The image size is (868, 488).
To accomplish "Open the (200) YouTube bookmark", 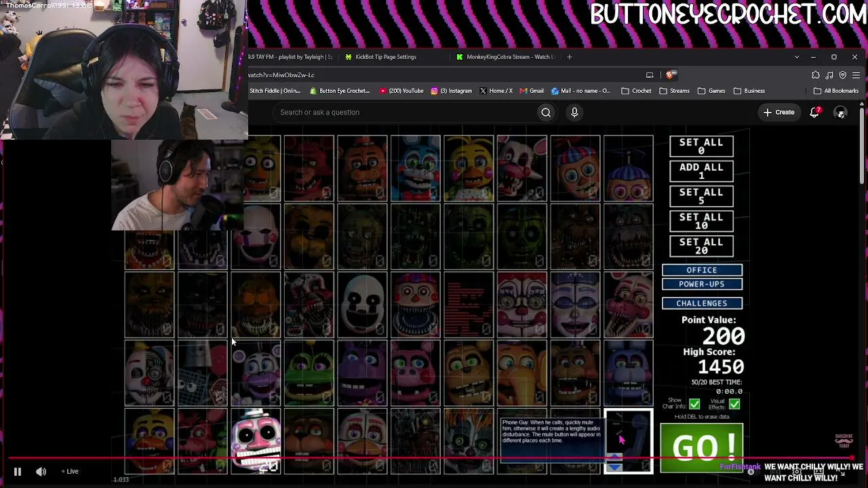I will tap(401, 91).
